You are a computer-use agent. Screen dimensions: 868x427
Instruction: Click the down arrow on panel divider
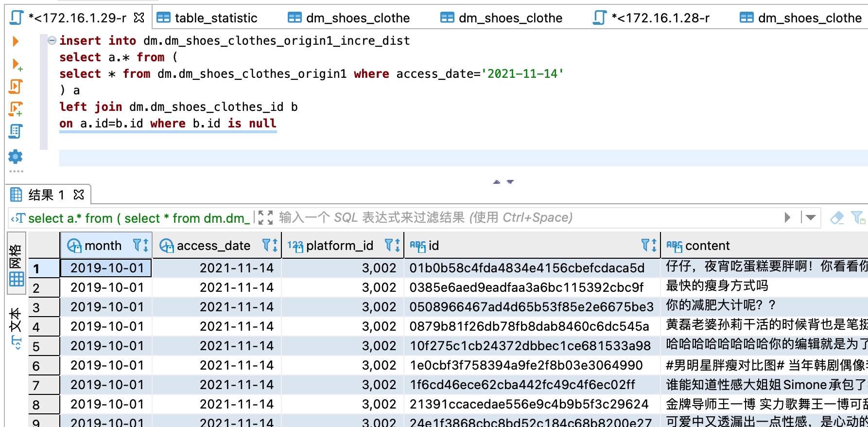click(x=510, y=182)
